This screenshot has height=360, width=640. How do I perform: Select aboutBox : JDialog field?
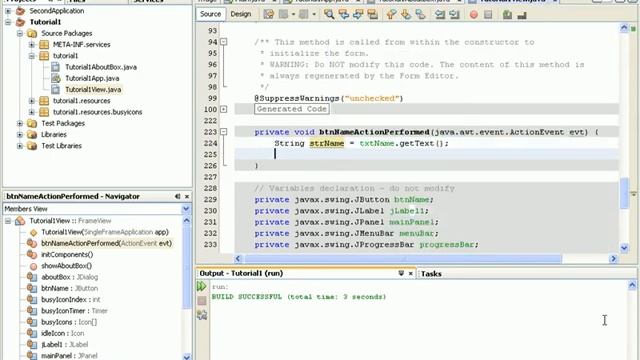(69, 277)
